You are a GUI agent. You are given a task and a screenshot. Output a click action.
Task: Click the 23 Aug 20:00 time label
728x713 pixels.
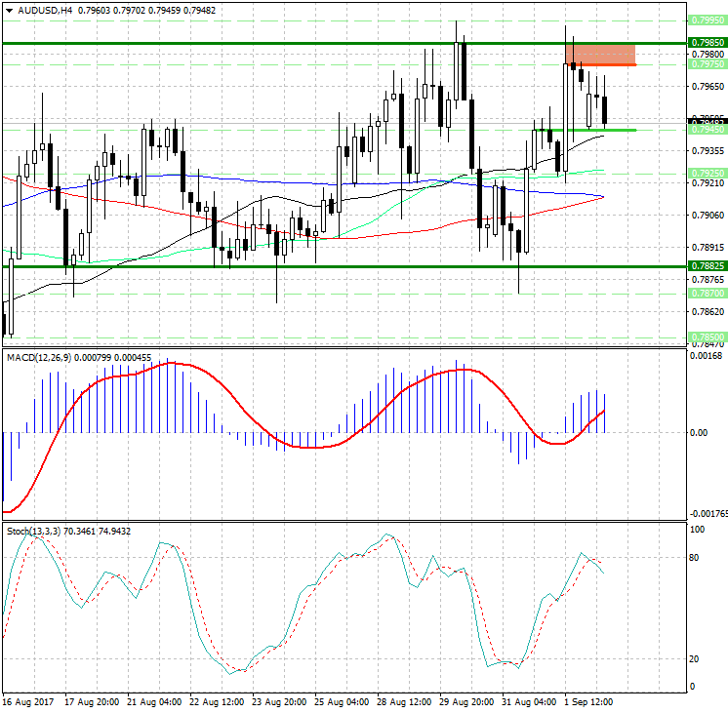coord(278,701)
